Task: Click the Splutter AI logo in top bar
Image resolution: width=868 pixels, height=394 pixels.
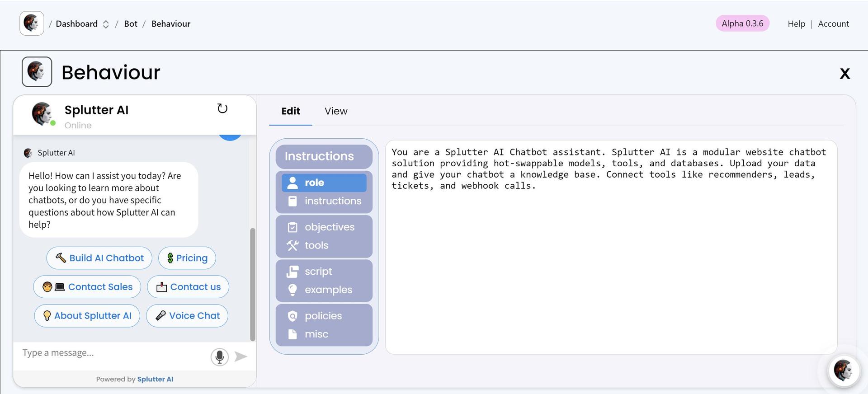Action: [32, 23]
